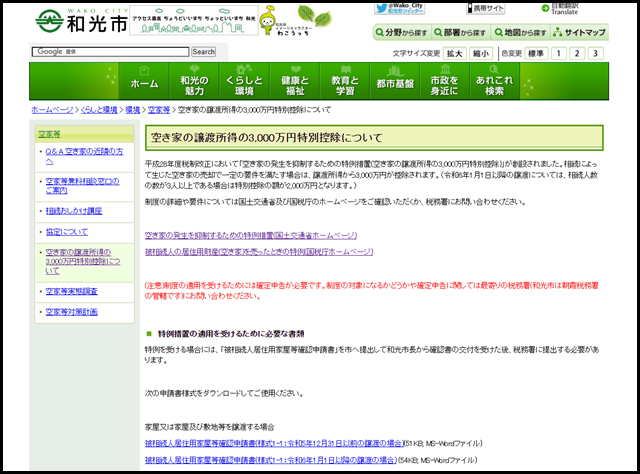Open the 都市基盤 menu tab
Viewport: 640px width, 474px height.
pos(395,81)
